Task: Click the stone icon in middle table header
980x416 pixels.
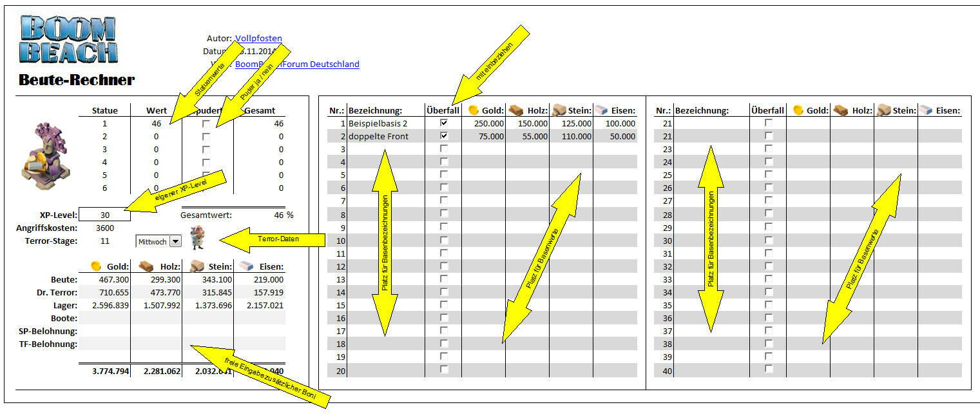Action: click(559, 110)
